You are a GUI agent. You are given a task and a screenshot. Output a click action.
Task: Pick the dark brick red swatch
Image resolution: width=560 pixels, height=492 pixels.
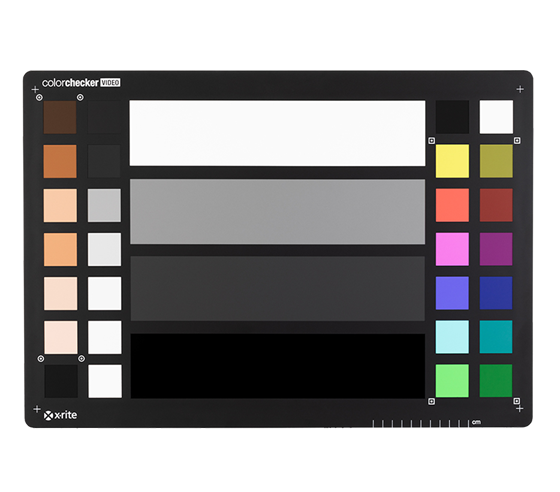pos(496,205)
